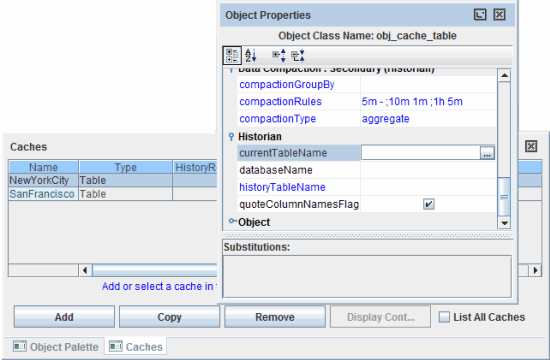Click the Add cache button
Image resolution: width=550 pixels, height=360 pixels.
tap(64, 317)
